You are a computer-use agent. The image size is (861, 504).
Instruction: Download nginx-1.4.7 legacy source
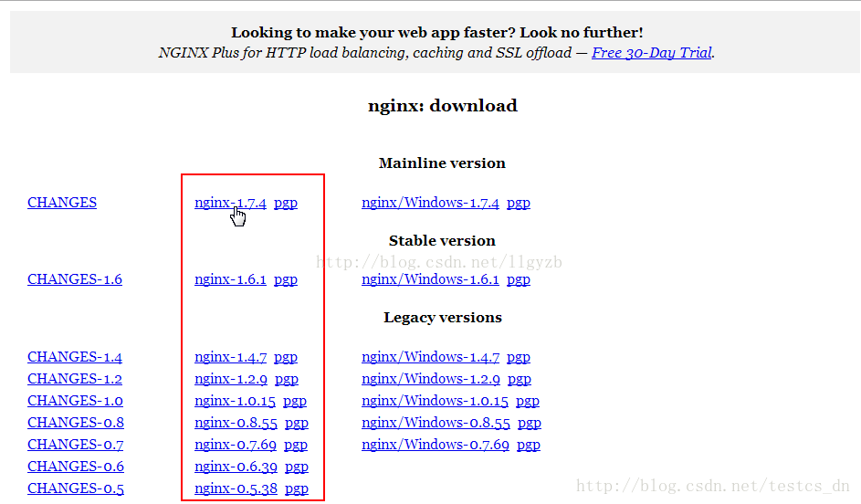click(231, 357)
